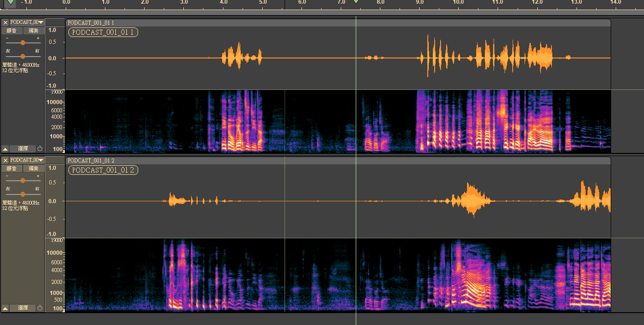Collapse the second track with arrow button
The height and width of the screenshot is (325, 644).
pyautogui.click(x=5, y=308)
